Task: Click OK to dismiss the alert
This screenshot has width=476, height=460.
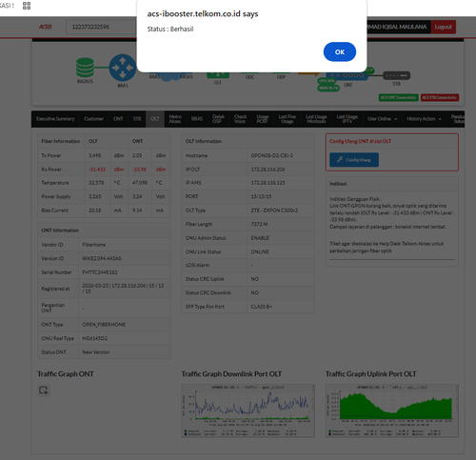Action: click(340, 51)
